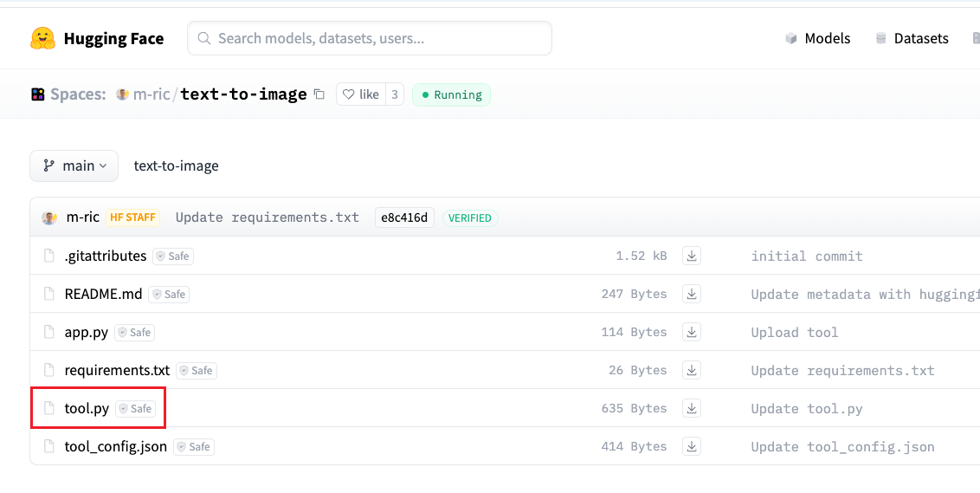Image resolution: width=980 pixels, height=493 pixels.
Task: Open the Datasets menu item
Action: 920,39
